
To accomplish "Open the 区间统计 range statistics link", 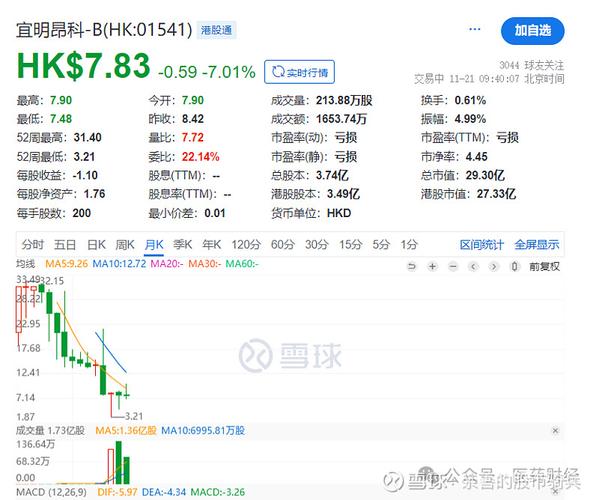I will pyautogui.click(x=482, y=244).
